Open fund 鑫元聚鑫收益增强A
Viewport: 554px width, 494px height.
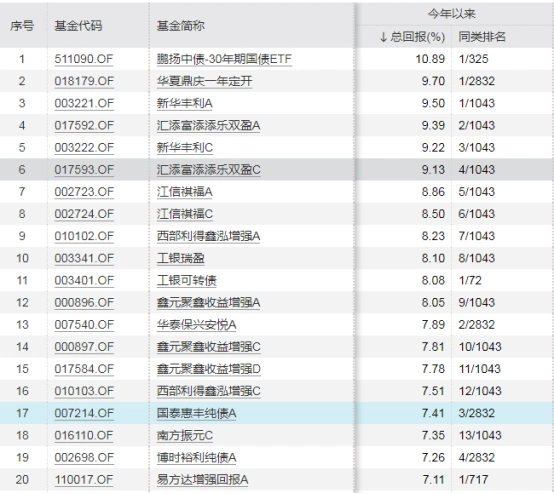tap(208, 303)
